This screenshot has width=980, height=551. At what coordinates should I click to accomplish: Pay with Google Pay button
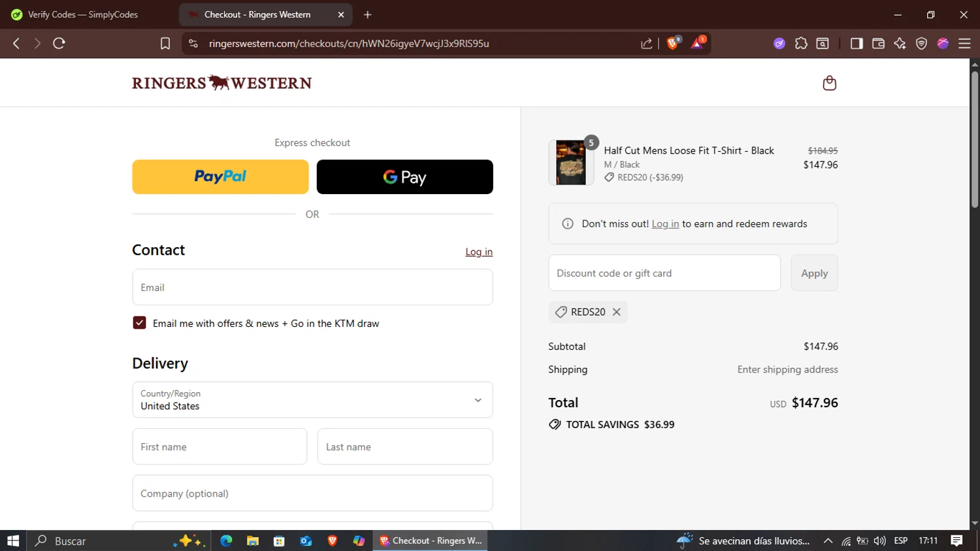tap(405, 176)
